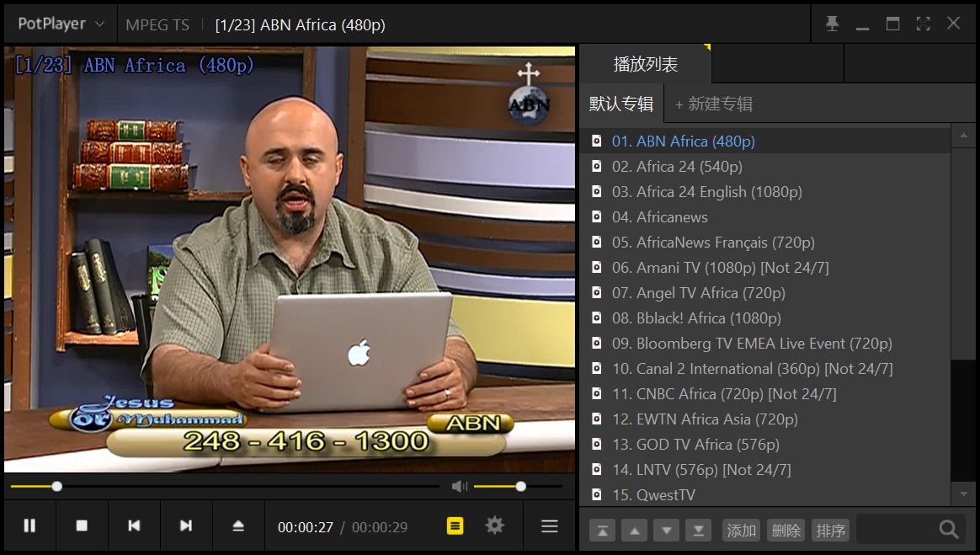980x555 pixels.
Task: Click the playlist scrollbar up arrow
Action: pos(963,136)
